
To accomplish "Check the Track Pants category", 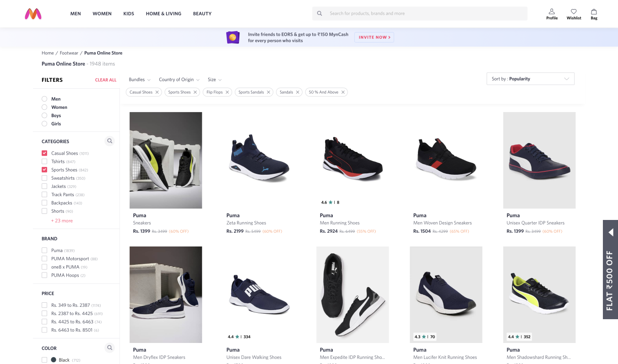I will (44, 194).
